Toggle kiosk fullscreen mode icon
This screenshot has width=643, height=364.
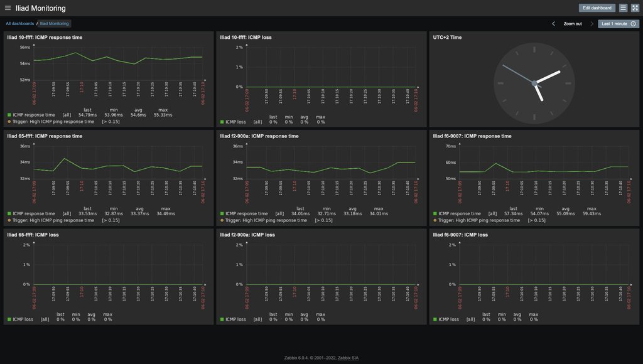[635, 8]
